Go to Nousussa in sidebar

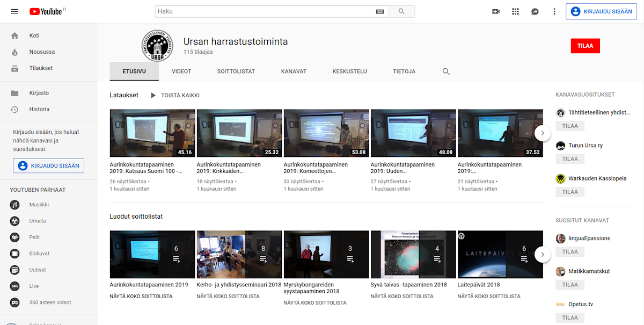pyautogui.click(x=42, y=52)
